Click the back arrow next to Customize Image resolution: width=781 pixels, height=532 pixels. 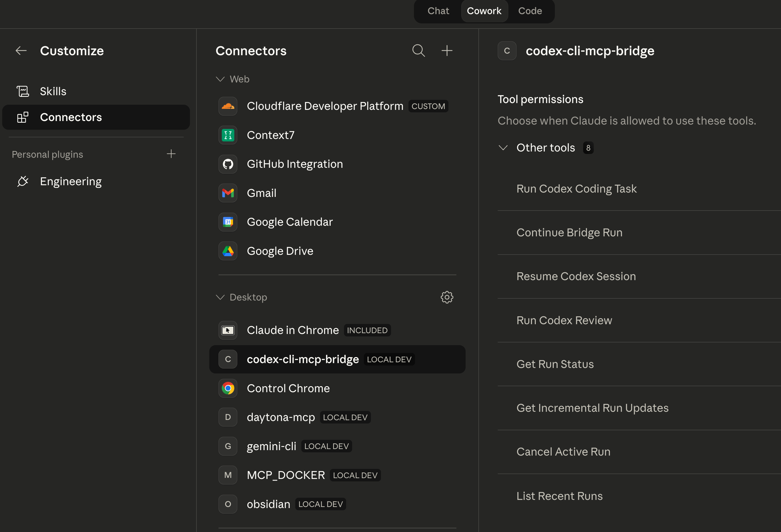[21, 51]
